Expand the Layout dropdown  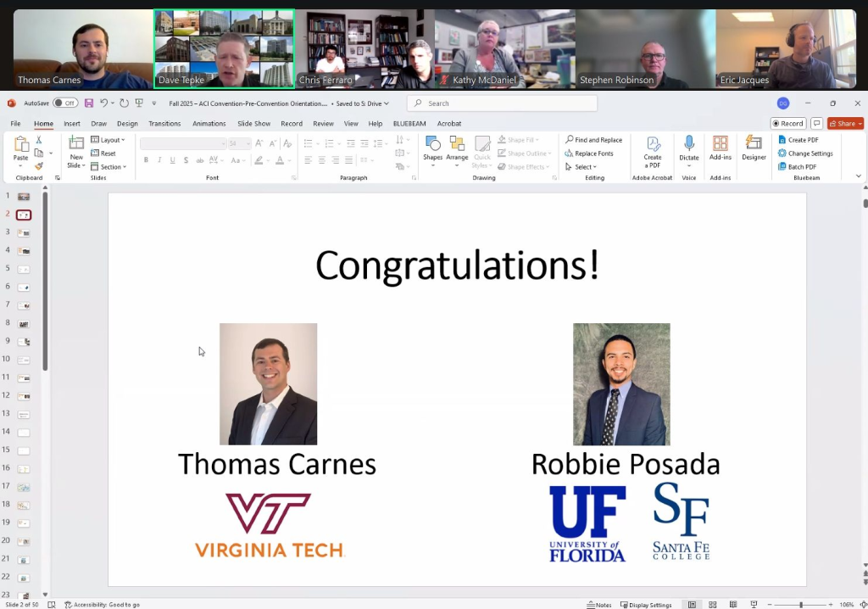108,140
